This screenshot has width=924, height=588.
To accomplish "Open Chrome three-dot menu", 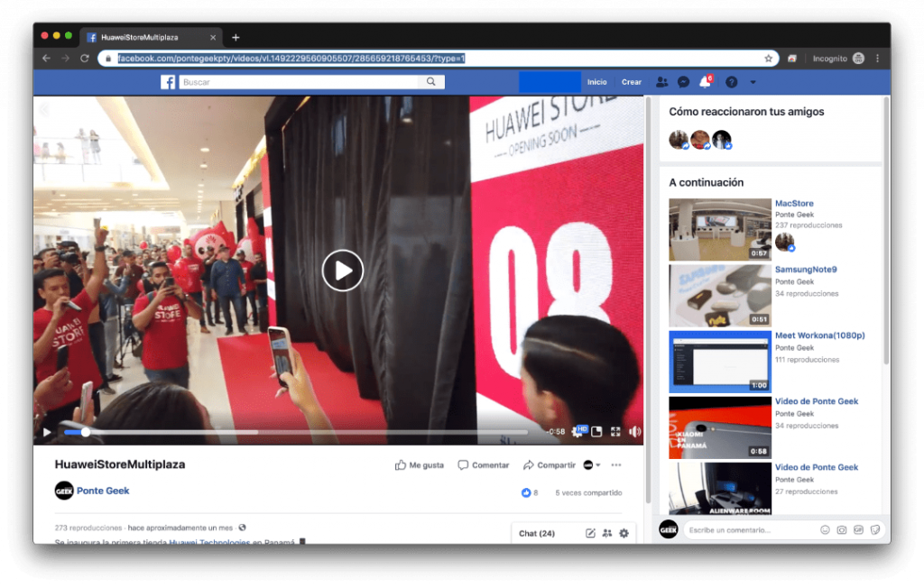I will [x=877, y=59].
